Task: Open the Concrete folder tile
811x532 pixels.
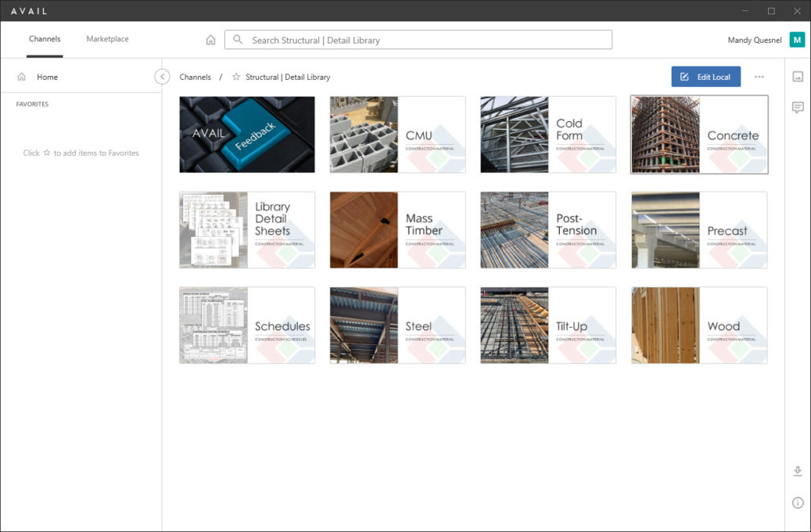Action: (x=699, y=135)
